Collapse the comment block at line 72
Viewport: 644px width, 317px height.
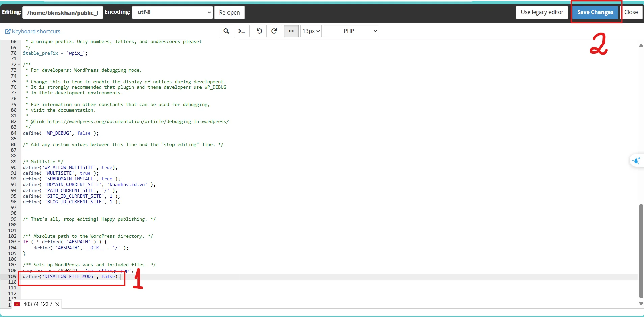pyautogui.click(x=19, y=64)
